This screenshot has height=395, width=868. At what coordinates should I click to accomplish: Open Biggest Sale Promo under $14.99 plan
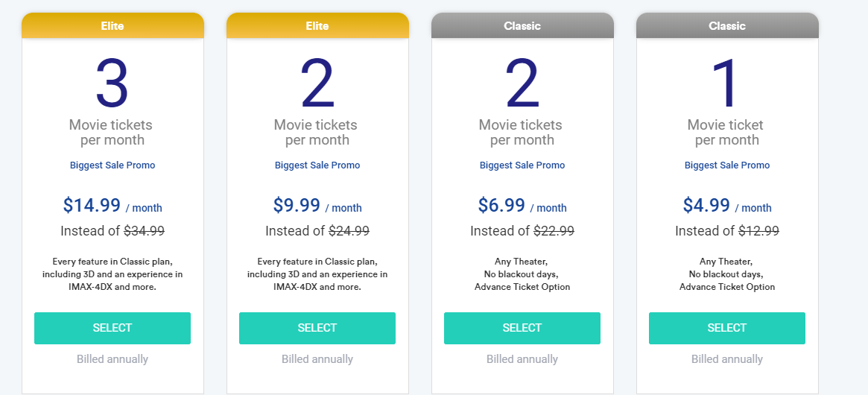click(x=113, y=165)
